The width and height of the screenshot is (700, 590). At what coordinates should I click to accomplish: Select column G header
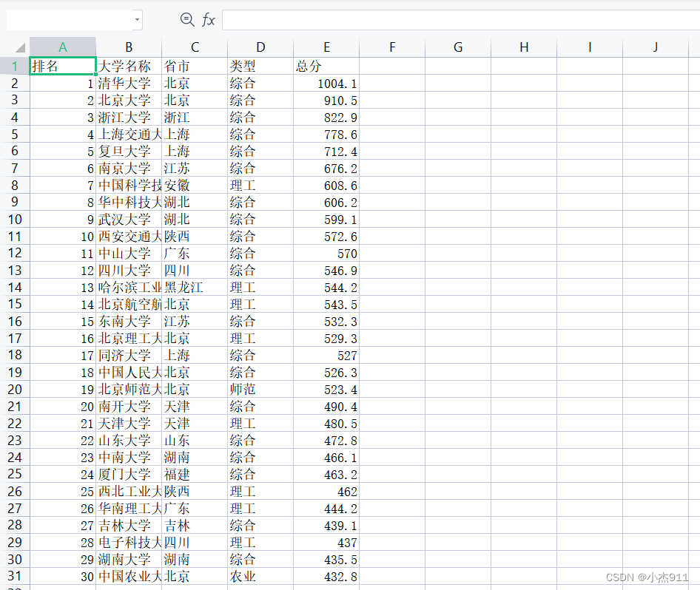(458, 47)
